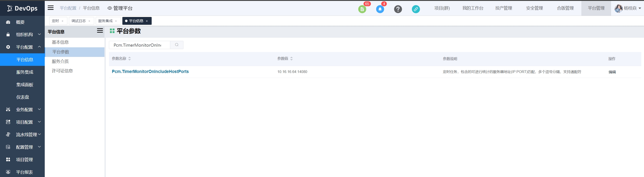This screenshot has width=644, height=177.
Task: Click the 项目管理 grid icon
Action: pos(8,160)
